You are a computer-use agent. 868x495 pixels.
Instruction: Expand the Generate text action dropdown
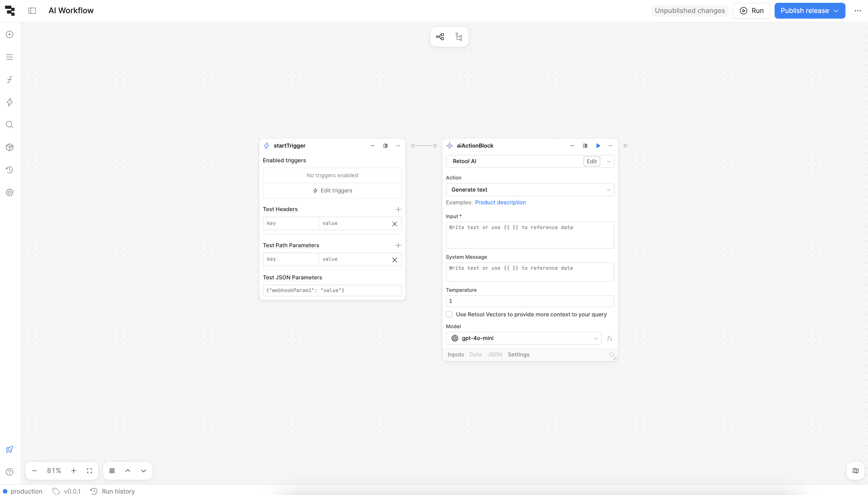tap(529, 190)
